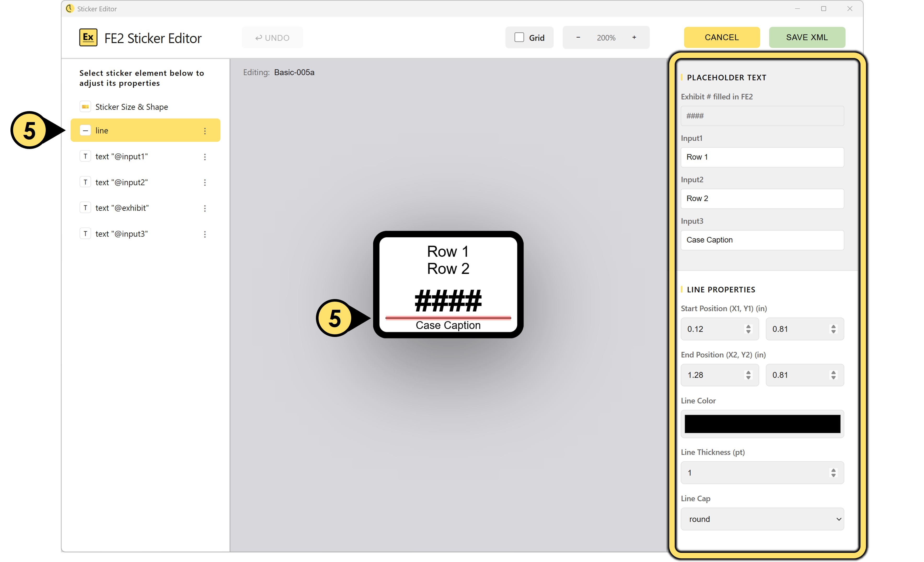924x562 pixels.
Task: Step the Line Thickness spinner arrows
Action: click(833, 473)
